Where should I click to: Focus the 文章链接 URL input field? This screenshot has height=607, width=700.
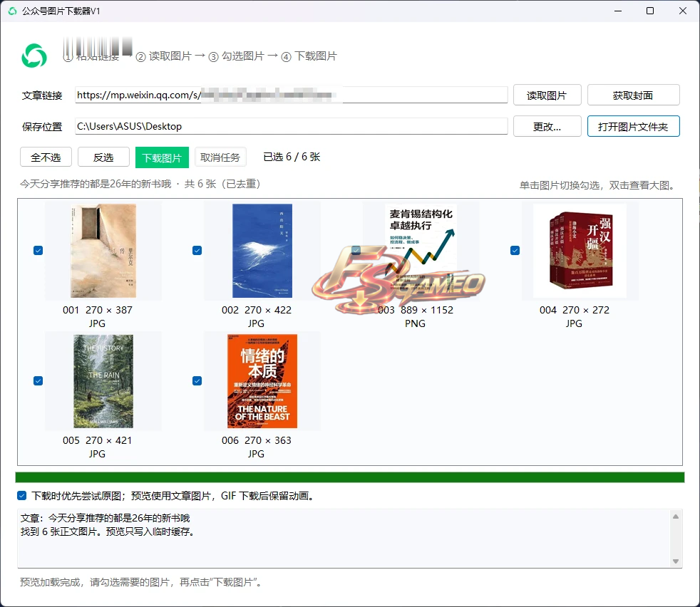click(x=291, y=95)
